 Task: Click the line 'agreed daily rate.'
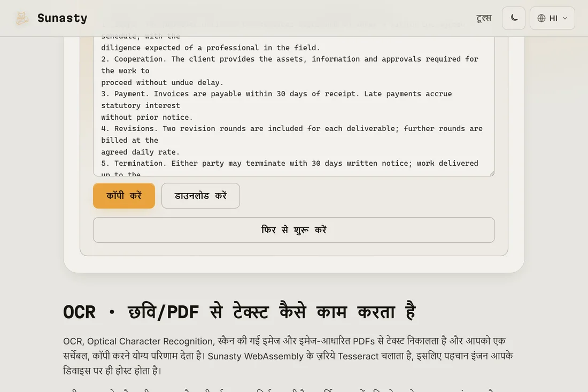tap(140, 152)
